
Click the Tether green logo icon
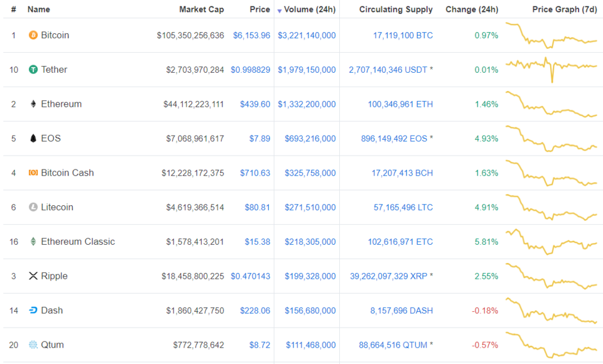coord(33,70)
